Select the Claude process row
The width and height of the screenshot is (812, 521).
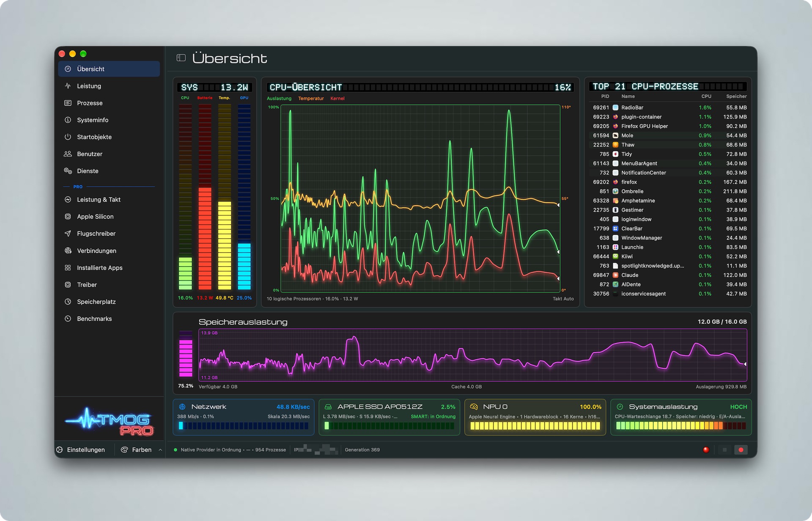tap(669, 275)
